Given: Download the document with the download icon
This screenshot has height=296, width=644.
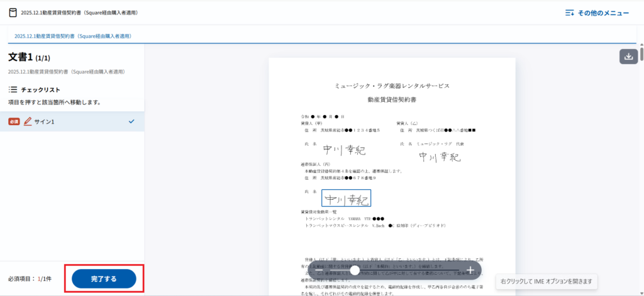Looking at the screenshot, I should pyautogui.click(x=628, y=56).
